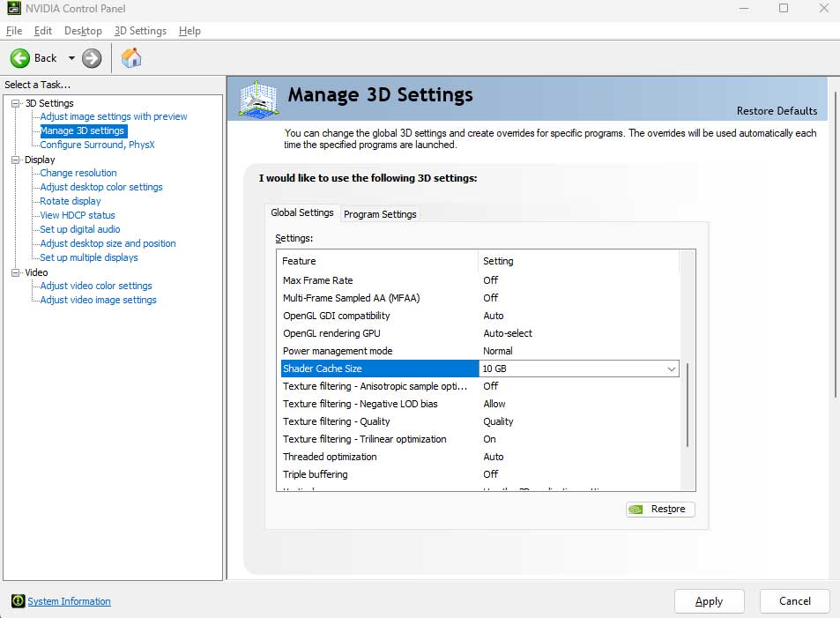Open the Edit menu
The image size is (840, 618).
(x=43, y=31)
